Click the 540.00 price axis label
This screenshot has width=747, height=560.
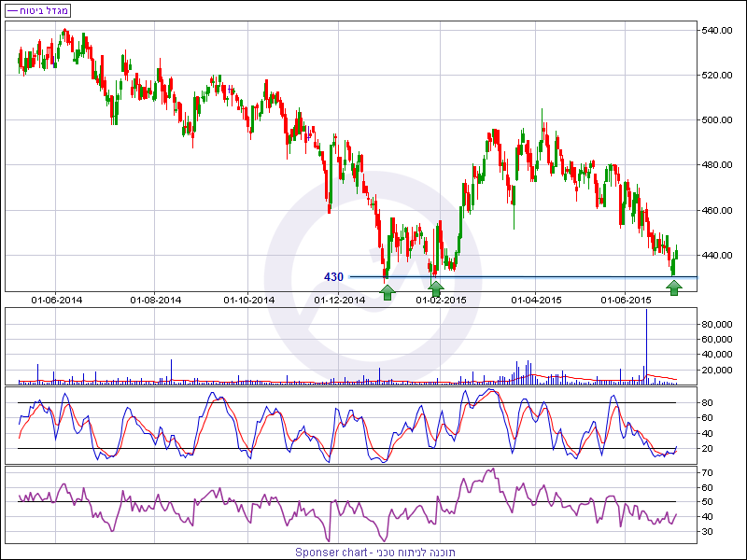717,30
